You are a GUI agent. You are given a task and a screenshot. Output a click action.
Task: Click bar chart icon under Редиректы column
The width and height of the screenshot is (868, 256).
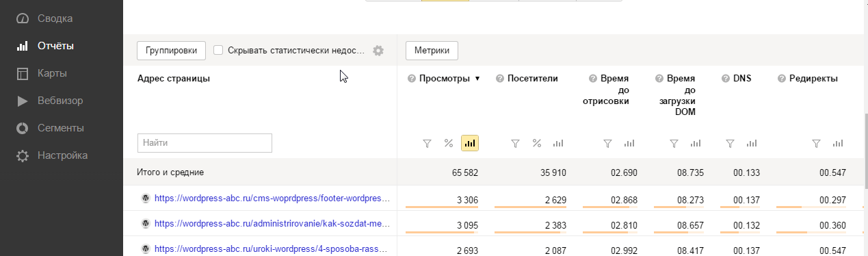pyautogui.click(x=838, y=143)
